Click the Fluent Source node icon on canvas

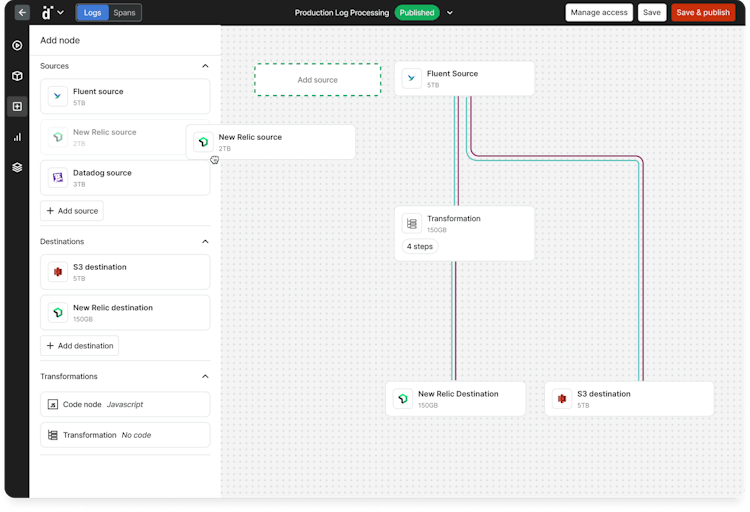click(x=411, y=78)
